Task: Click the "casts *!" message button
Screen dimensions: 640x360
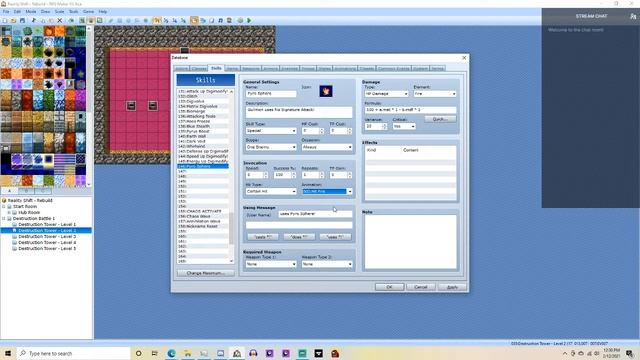Action: point(263,237)
